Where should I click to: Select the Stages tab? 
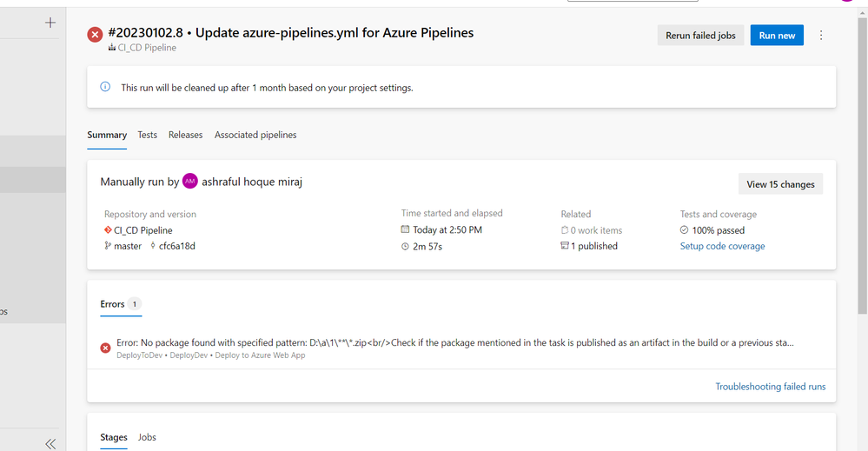[114, 437]
